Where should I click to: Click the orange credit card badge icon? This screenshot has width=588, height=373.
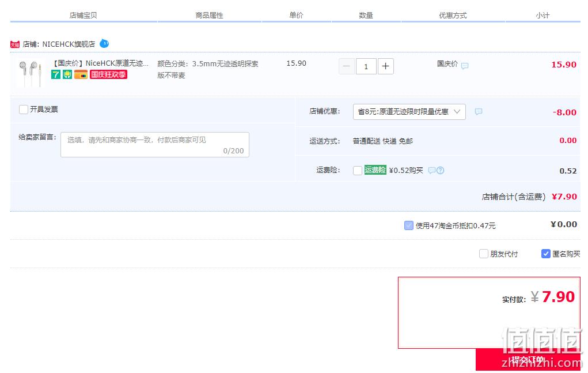pos(81,74)
